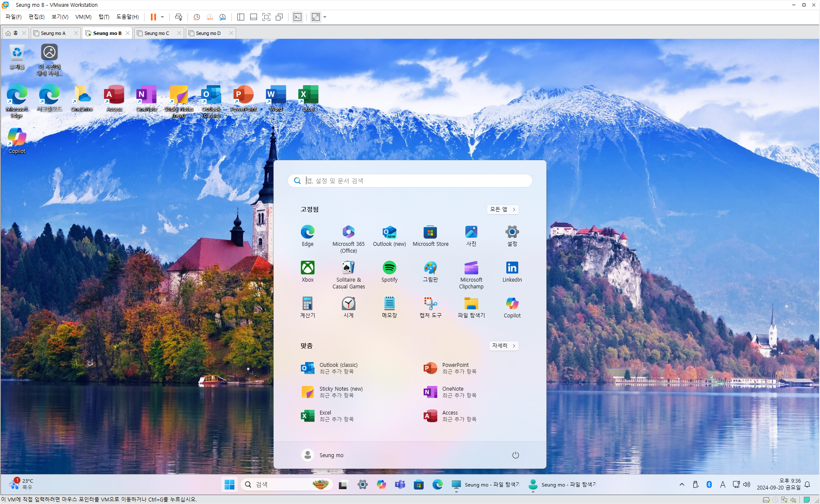The width and height of the screenshot is (820, 504).
Task: Open Xbox app in pinned section
Action: pyautogui.click(x=307, y=271)
